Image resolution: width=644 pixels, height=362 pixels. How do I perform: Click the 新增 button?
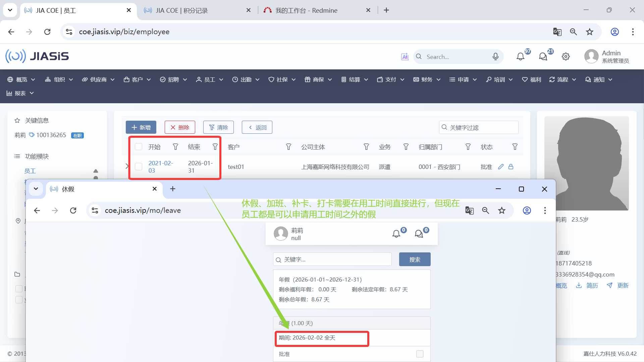pos(141,127)
